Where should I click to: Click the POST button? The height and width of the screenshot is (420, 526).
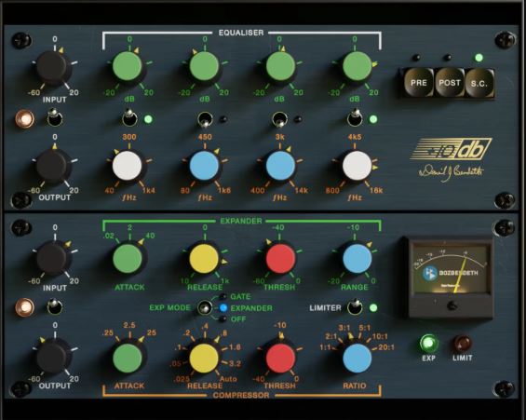pyautogui.click(x=449, y=83)
